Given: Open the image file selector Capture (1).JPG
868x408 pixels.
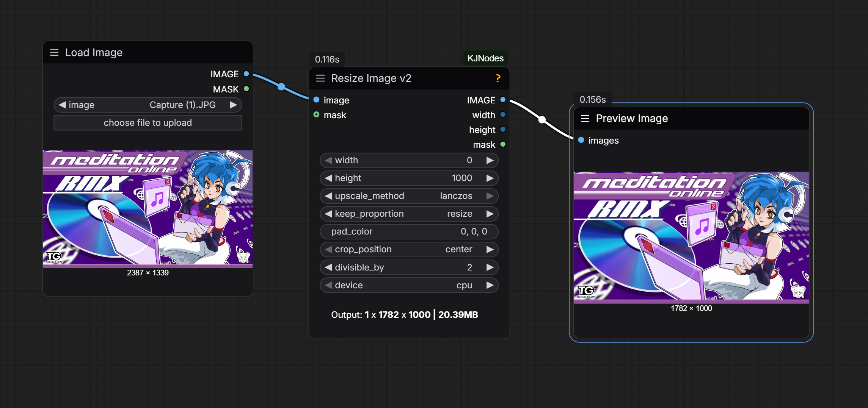Looking at the screenshot, I should pyautogui.click(x=148, y=105).
